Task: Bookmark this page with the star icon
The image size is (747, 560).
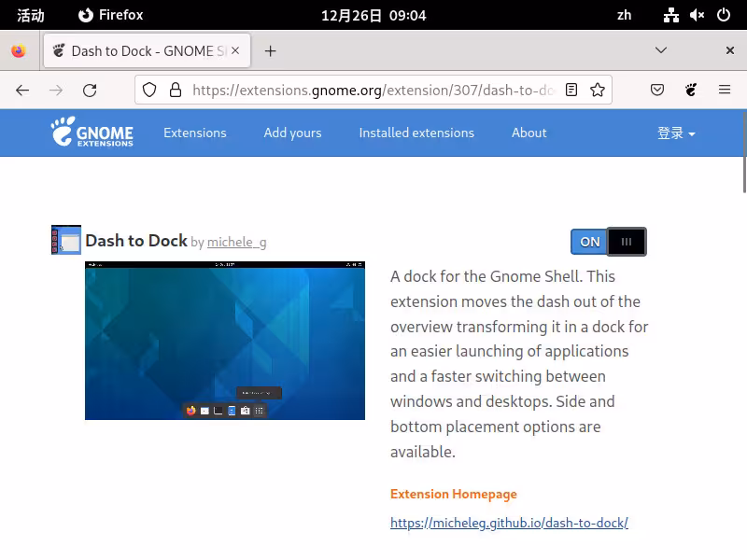Action: (x=598, y=90)
